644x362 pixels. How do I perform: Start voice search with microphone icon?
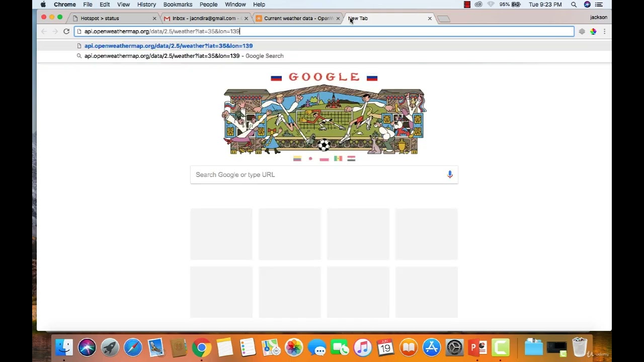point(450,174)
